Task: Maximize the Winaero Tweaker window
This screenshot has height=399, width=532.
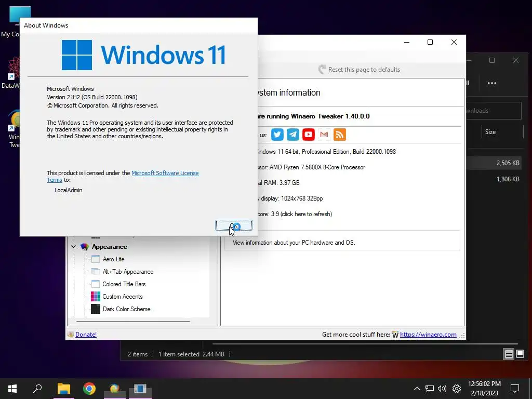Action: pos(430,42)
